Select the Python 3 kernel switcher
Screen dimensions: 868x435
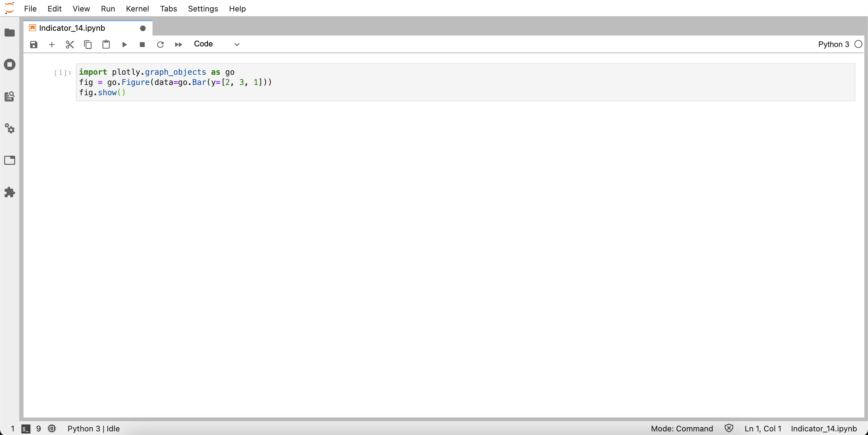pos(833,44)
